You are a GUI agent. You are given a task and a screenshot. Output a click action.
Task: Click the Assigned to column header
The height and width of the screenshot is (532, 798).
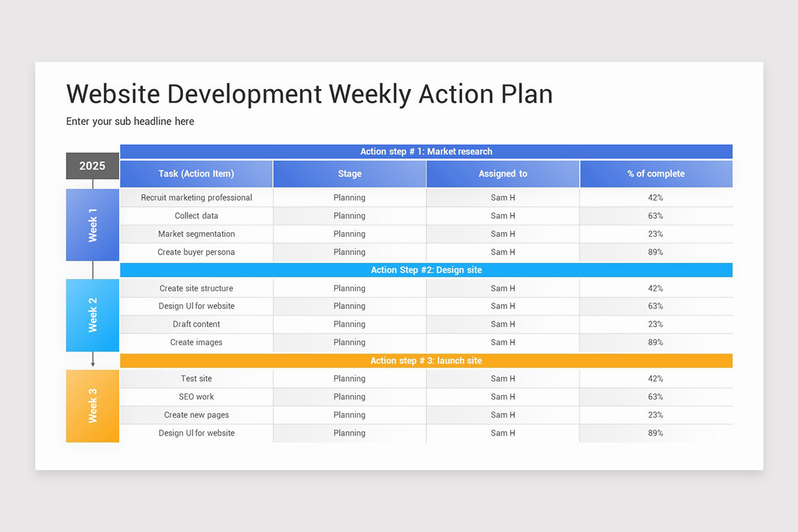(x=503, y=173)
